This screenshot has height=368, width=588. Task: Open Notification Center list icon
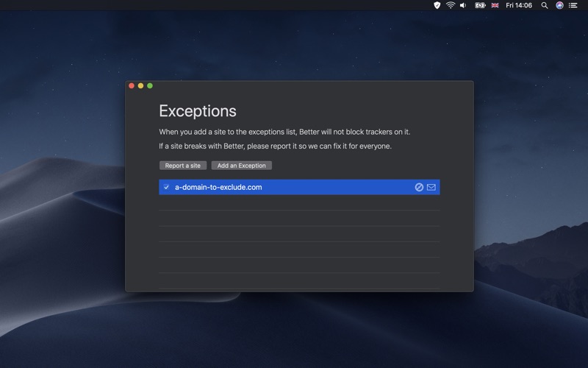(x=573, y=5)
